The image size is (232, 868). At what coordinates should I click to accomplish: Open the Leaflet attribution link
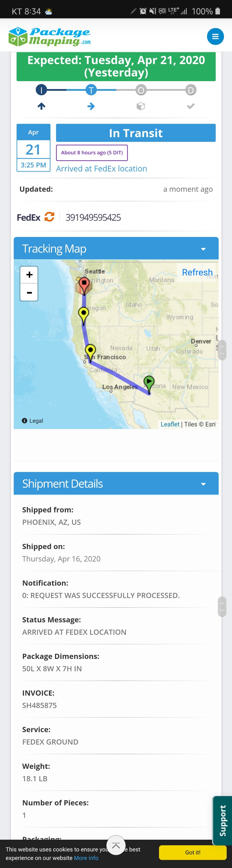170,424
